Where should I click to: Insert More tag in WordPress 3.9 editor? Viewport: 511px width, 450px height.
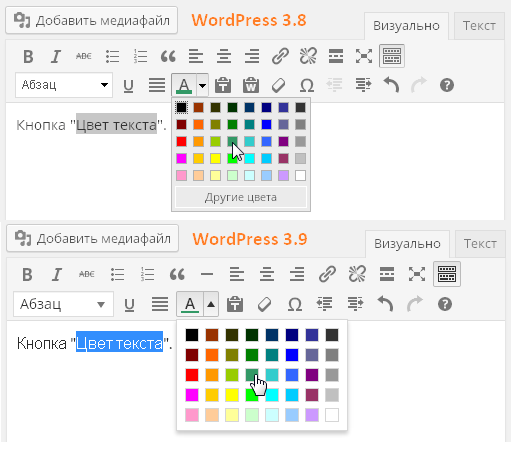pos(387,274)
